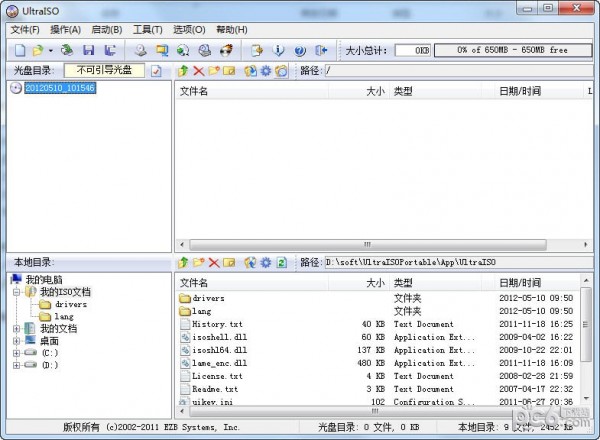Select History.txt in the local file list
This screenshot has height=440, width=600.
(x=217, y=324)
